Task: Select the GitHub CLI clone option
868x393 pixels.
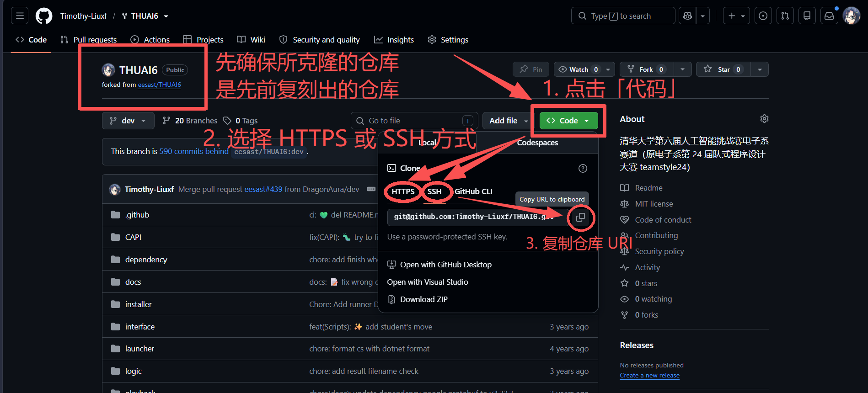Action: pyautogui.click(x=473, y=191)
